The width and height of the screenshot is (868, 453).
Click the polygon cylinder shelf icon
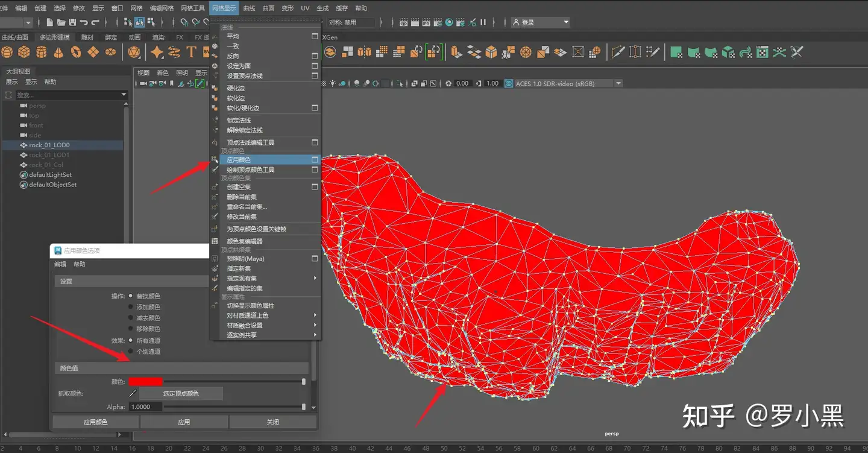click(41, 52)
